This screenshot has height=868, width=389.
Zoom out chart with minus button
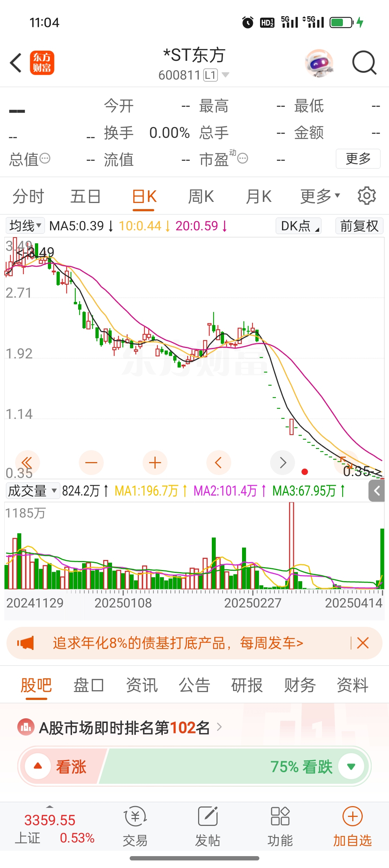click(91, 462)
